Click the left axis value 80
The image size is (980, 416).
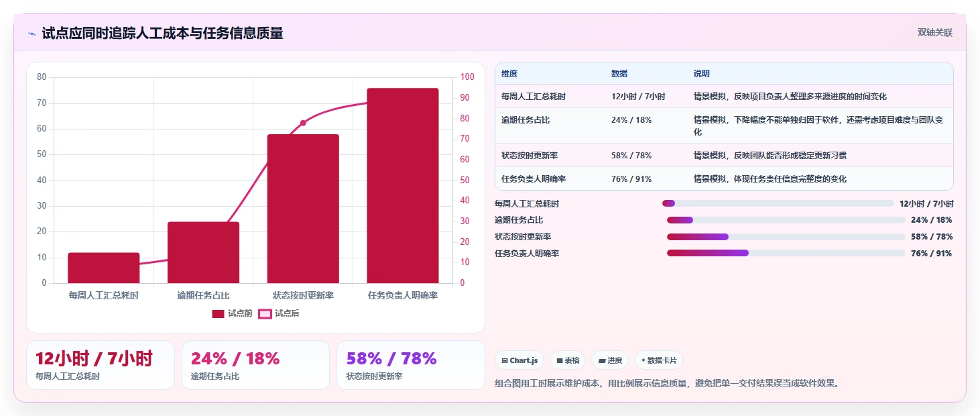click(42, 77)
